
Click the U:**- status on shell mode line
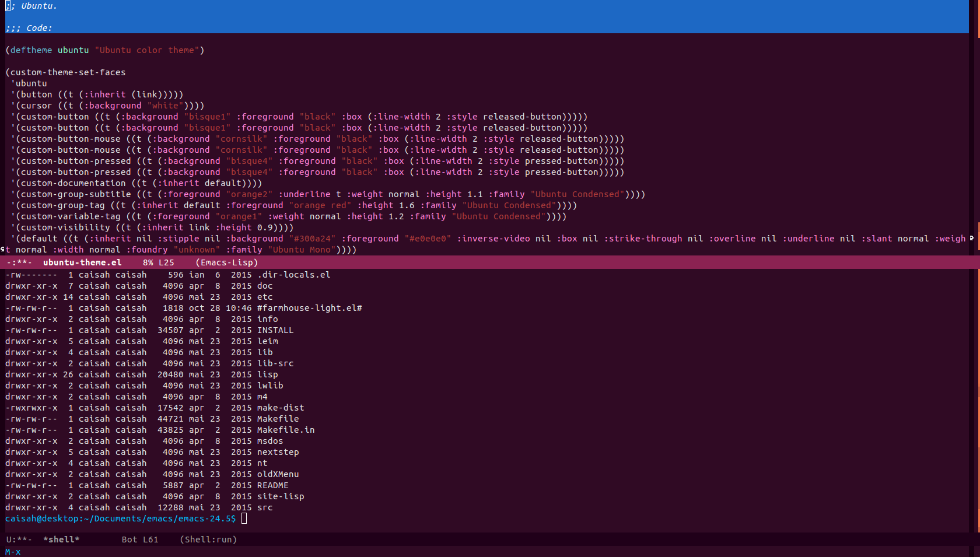click(19, 540)
